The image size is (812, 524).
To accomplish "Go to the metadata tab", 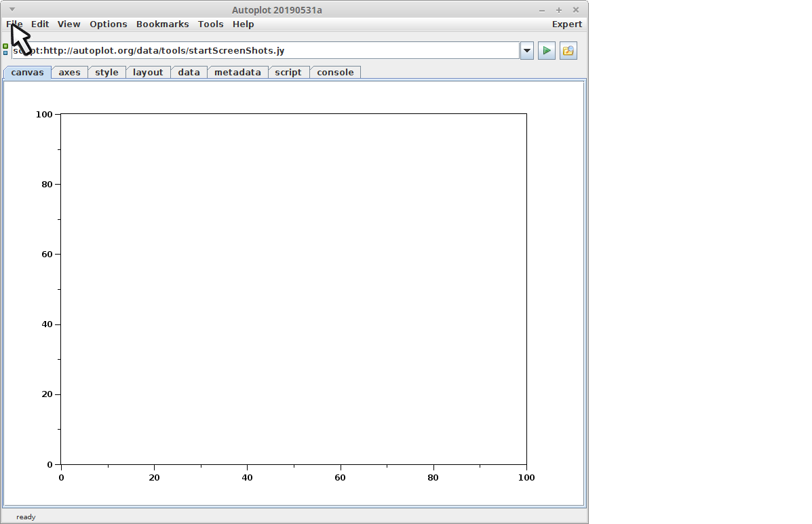I will (x=237, y=73).
